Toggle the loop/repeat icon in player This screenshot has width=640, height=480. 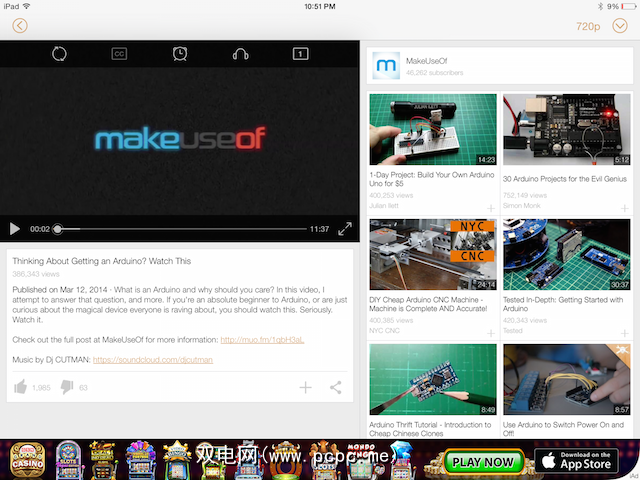[x=59, y=53]
